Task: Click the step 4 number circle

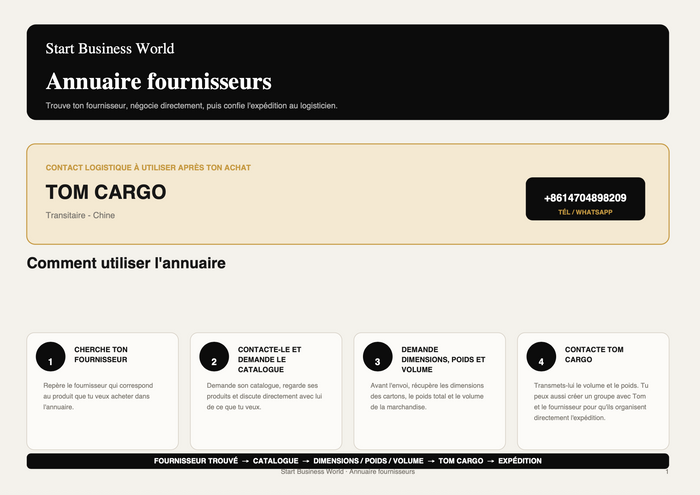Action: point(541,357)
